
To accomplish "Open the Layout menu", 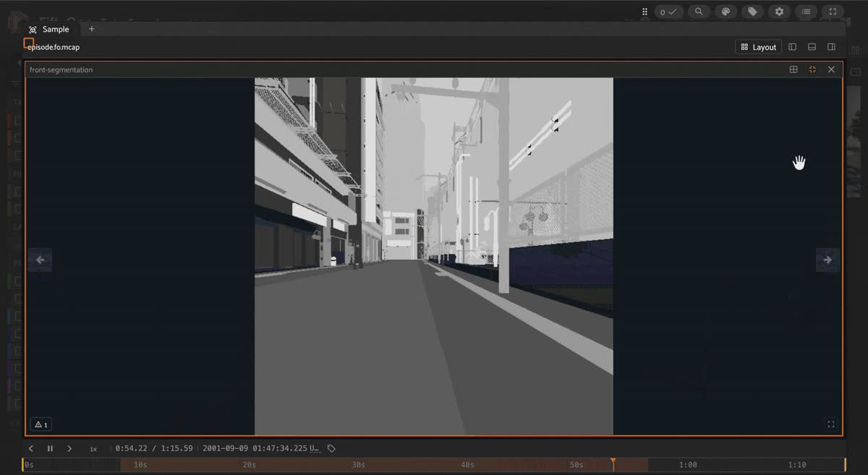I will coord(758,47).
